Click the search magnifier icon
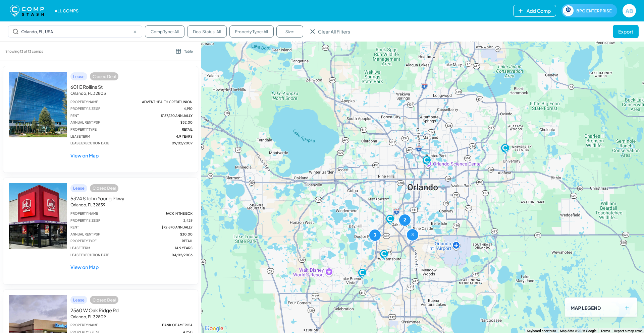This screenshot has width=644, height=333. 15,31
